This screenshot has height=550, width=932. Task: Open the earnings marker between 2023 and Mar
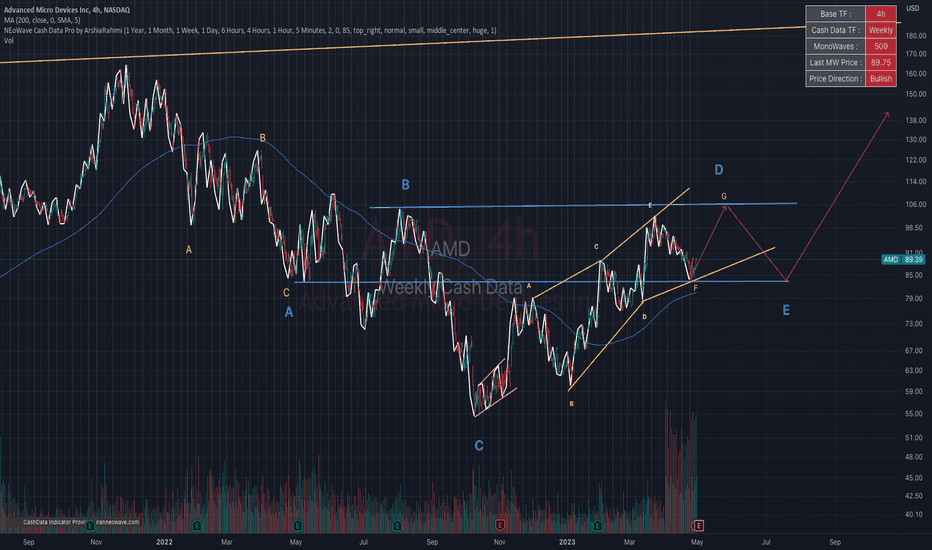coord(597,526)
